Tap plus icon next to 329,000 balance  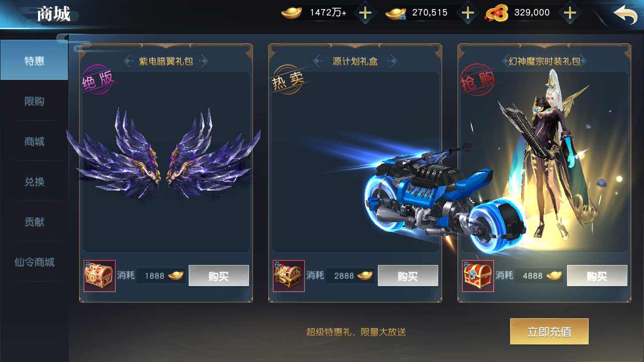pyautogui.click(x=570, y=13)
